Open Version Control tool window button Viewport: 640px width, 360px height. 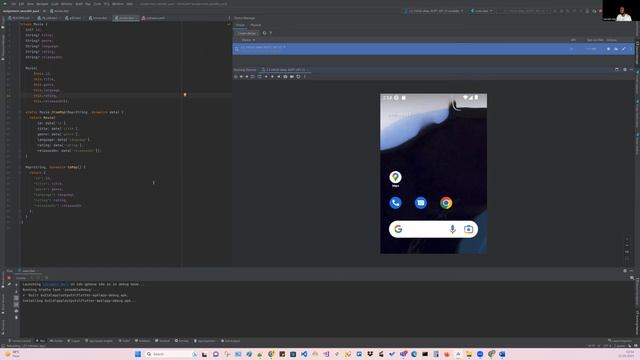tap(20, 341)
